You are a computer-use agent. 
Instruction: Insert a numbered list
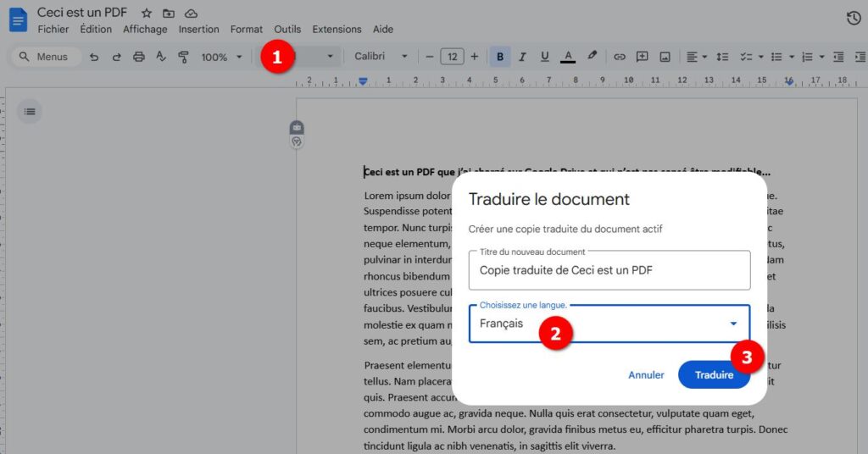point(807,57)
